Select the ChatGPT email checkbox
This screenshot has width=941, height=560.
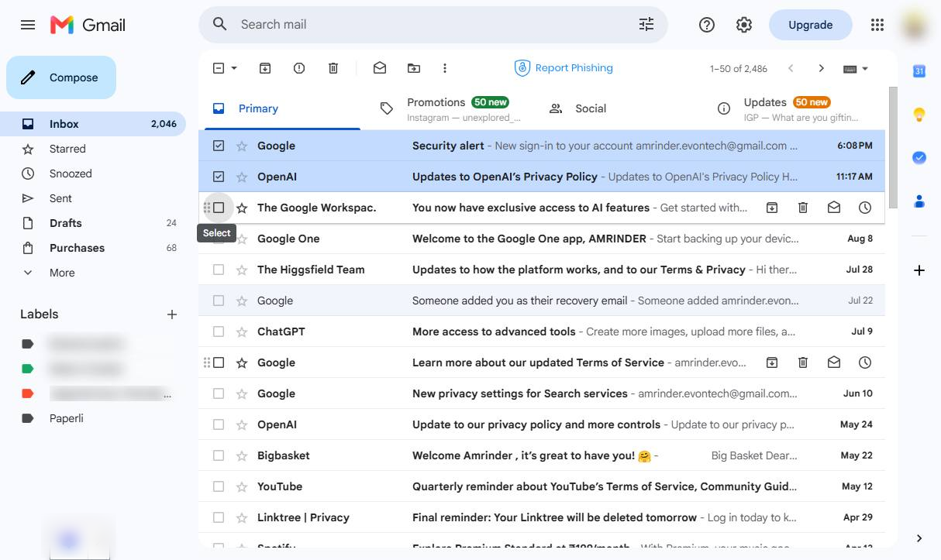(219, 332)
